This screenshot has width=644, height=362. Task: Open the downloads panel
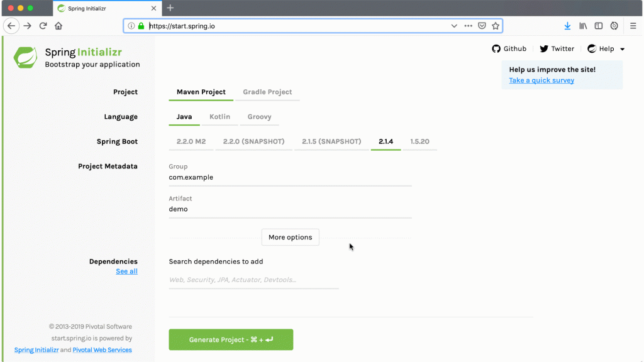click(567, 26)
